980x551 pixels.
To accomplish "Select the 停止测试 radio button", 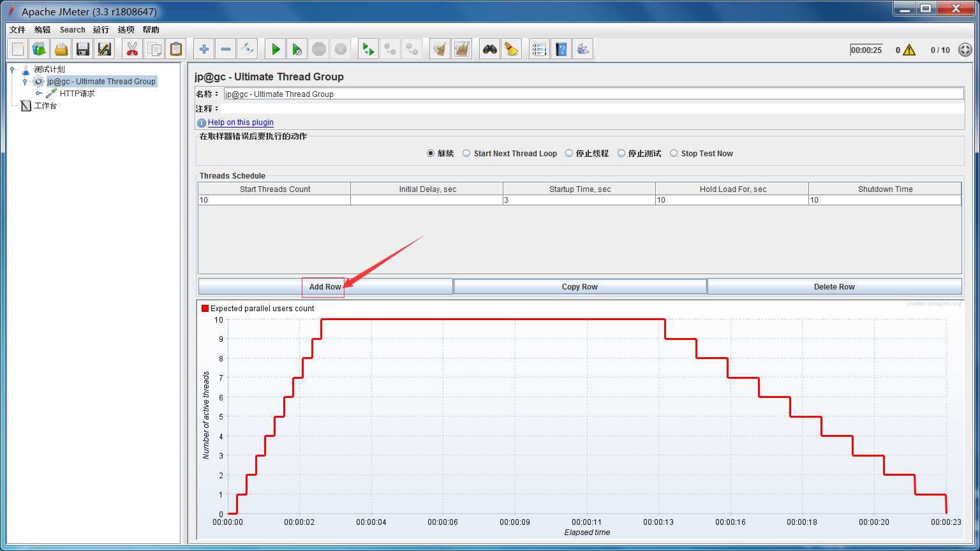I will [621, 153].
